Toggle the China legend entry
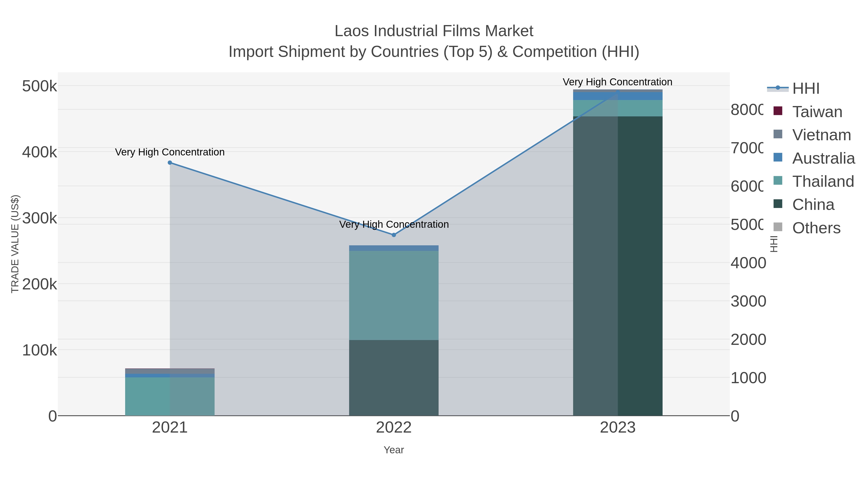The height and width of the screenshot is (488, 868). (804, 205)
